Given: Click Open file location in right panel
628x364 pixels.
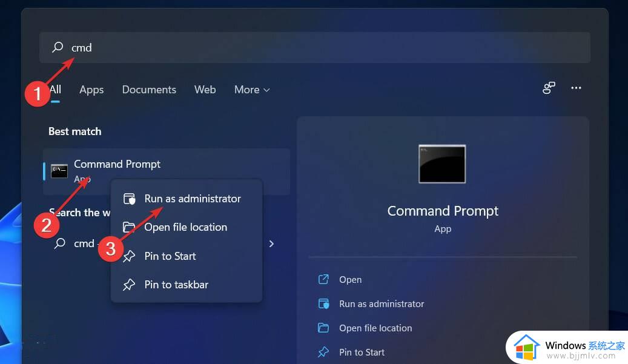Looking at the screenshot, I should [375, 328].
